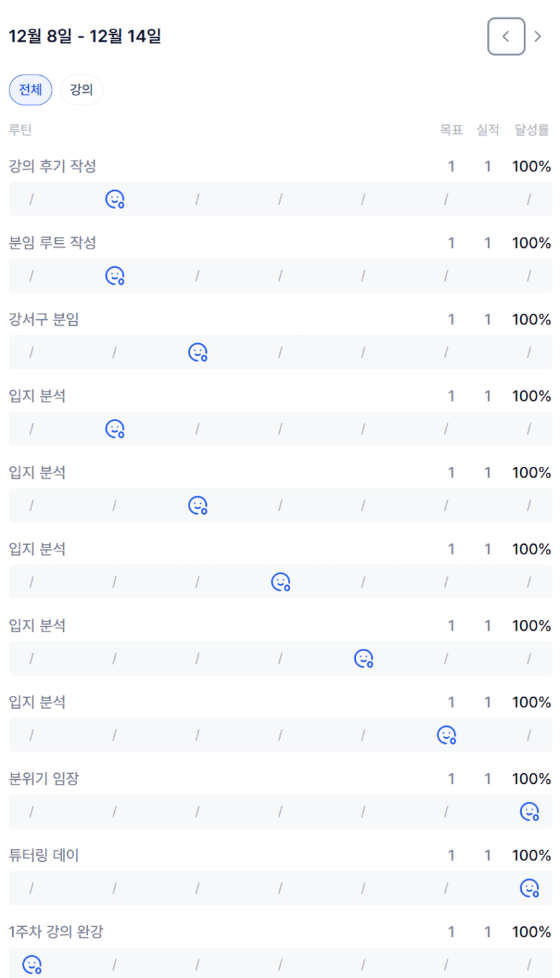The image size is (560, 978).
Task: Click the 목표 column header
Action: click(451, 130)
